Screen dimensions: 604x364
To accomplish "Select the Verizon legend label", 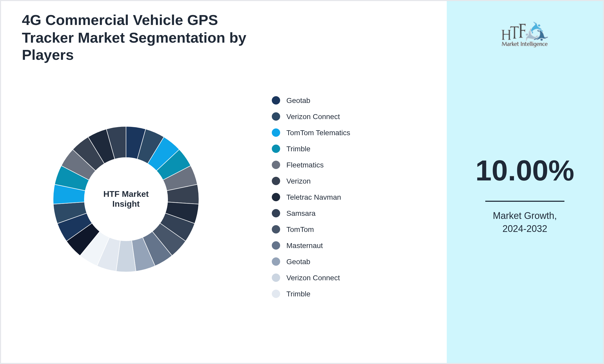I will tap(298, 181).
